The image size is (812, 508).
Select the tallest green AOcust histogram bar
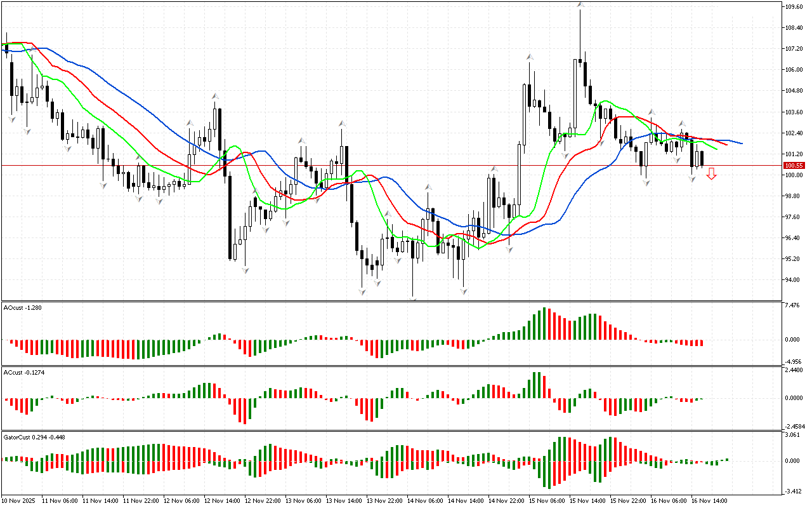tap(544, 324)
